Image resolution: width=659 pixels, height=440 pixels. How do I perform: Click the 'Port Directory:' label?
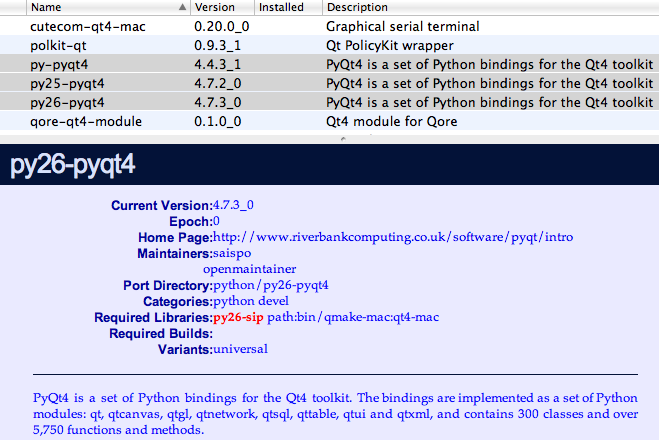tap(168, 286)
